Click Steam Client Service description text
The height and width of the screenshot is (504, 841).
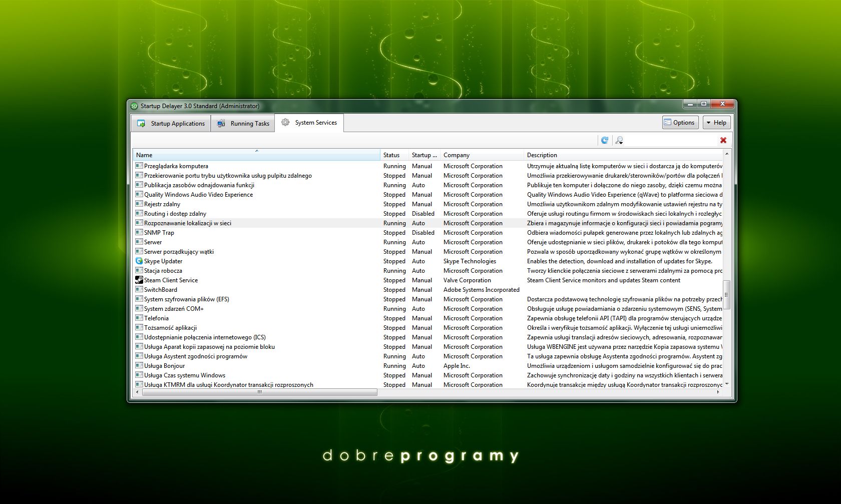pos(604,280)
